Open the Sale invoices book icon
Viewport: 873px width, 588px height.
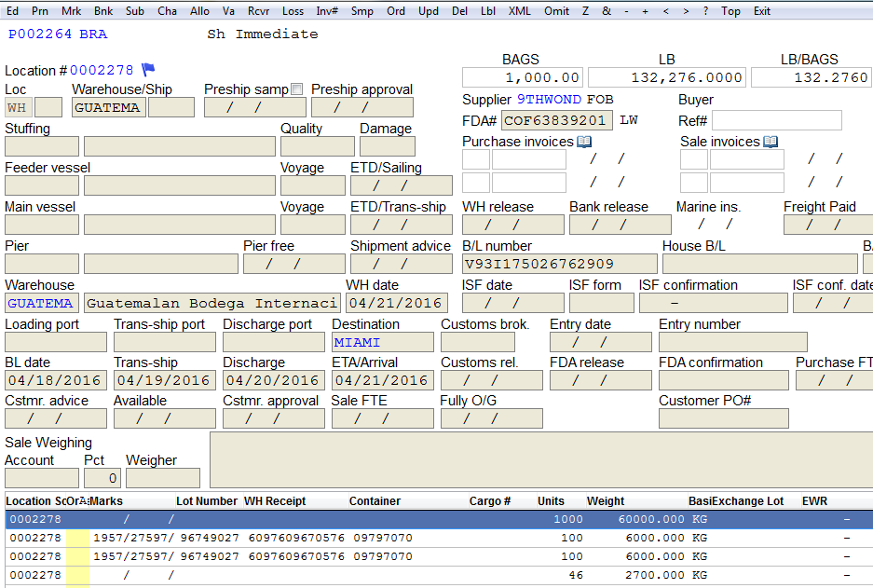point(771,142)
